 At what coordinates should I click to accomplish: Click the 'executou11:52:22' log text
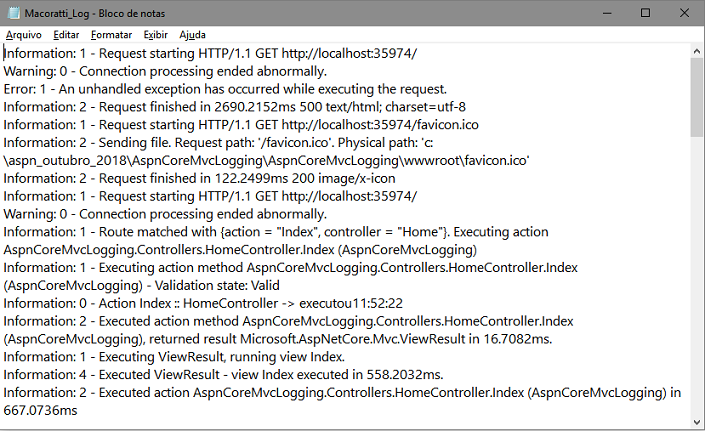point(351,303)
